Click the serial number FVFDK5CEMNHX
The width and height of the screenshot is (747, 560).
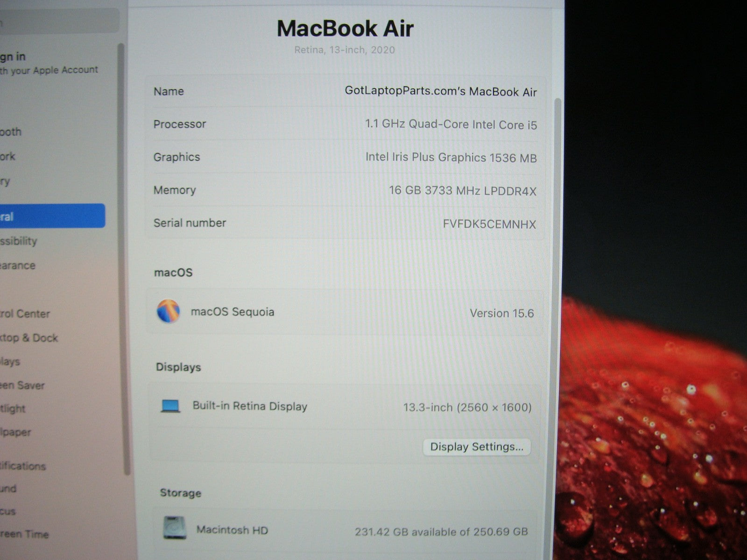coord(489,224)
